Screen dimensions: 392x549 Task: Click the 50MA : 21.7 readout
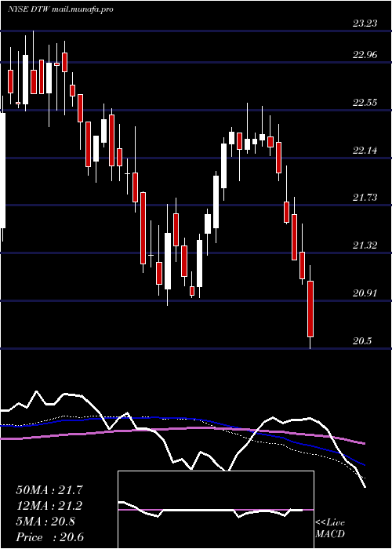(50, 490)
